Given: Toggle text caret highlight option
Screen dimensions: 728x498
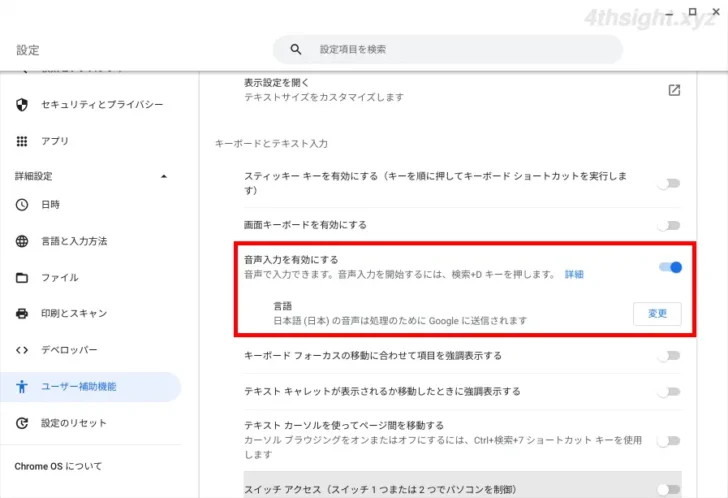Looking at the screenshot, I should click(669, 392).
